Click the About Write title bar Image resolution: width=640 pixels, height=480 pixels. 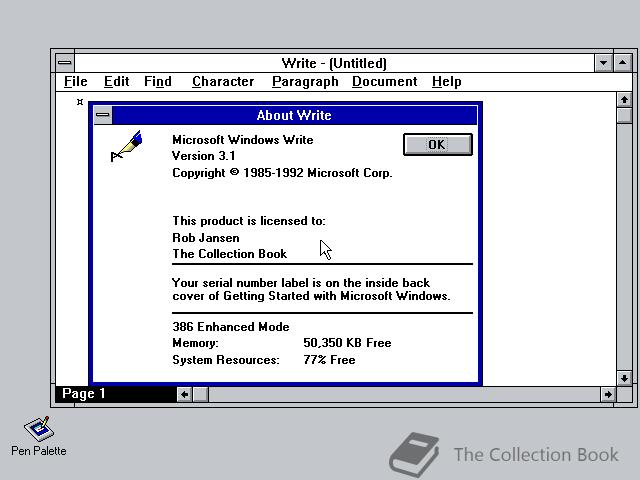click(x=294, y=115)
